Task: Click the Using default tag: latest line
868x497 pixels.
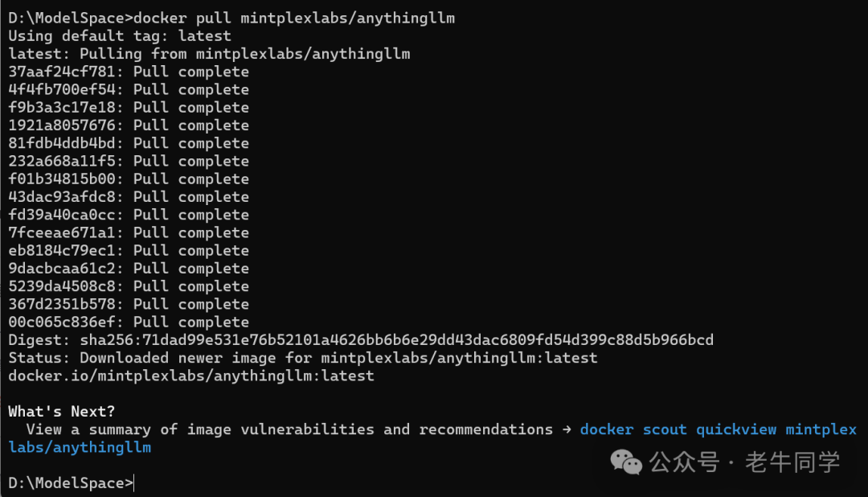Action: coord(120,36)
